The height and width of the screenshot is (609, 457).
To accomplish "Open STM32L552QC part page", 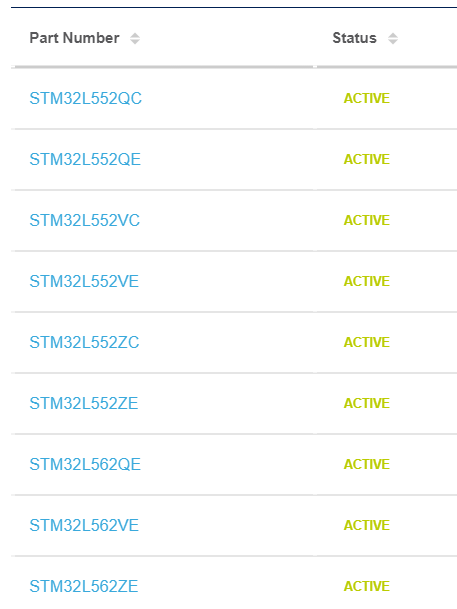I will pyautogui.click(x=85, y=98).
